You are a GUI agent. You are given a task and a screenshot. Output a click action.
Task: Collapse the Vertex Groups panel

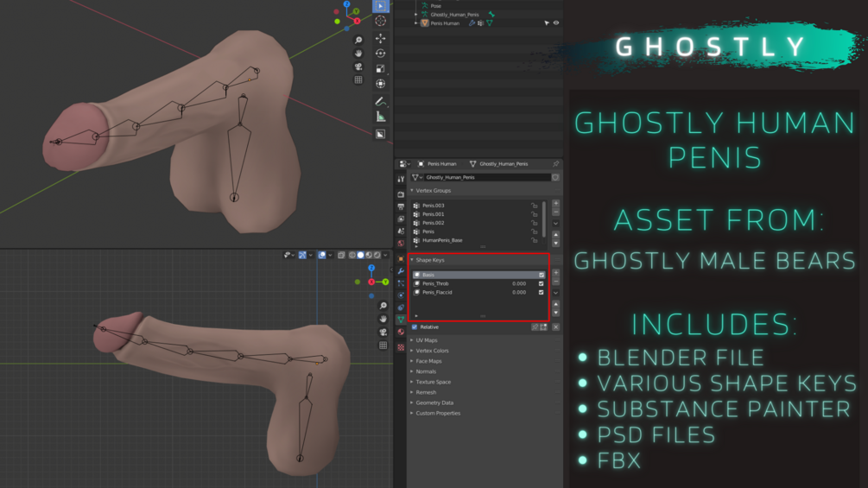click(412, 190)
